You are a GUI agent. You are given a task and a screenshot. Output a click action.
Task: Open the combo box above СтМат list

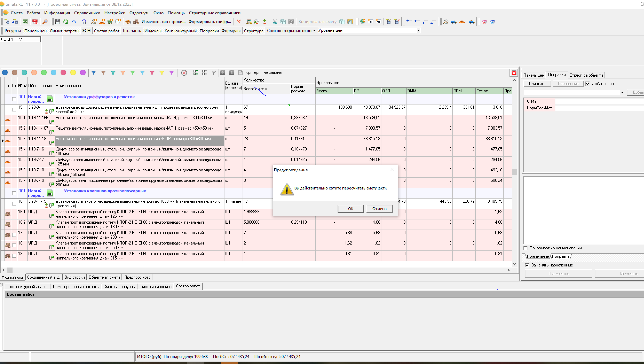click(622, 92)
